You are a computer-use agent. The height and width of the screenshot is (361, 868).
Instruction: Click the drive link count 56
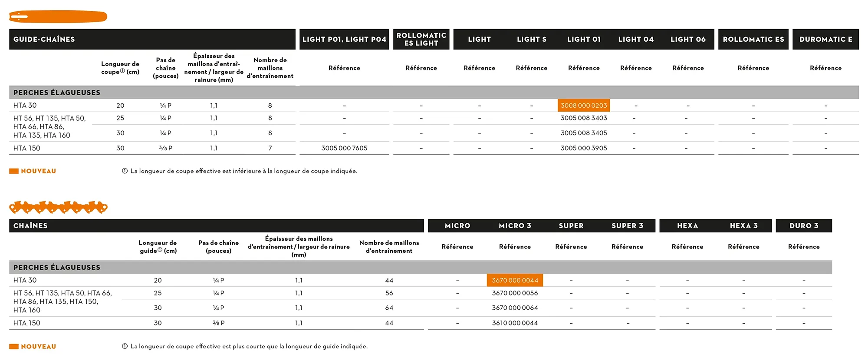click(x=389, y=293)
